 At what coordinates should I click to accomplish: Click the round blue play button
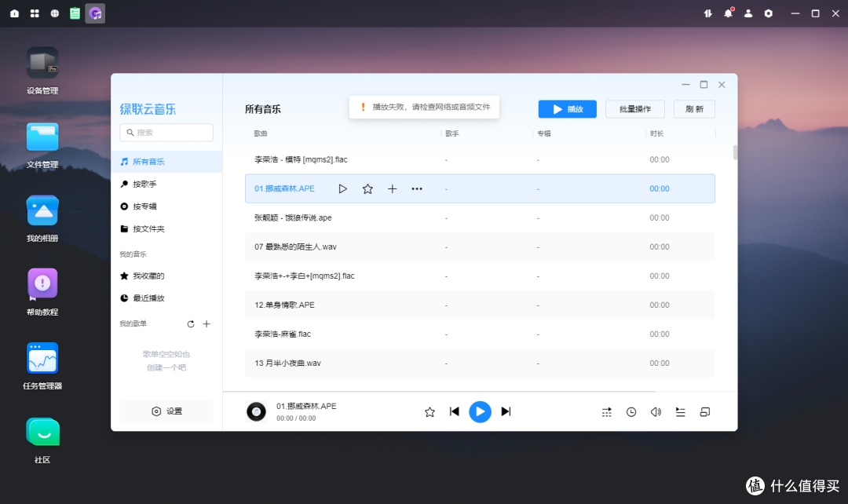481,411
